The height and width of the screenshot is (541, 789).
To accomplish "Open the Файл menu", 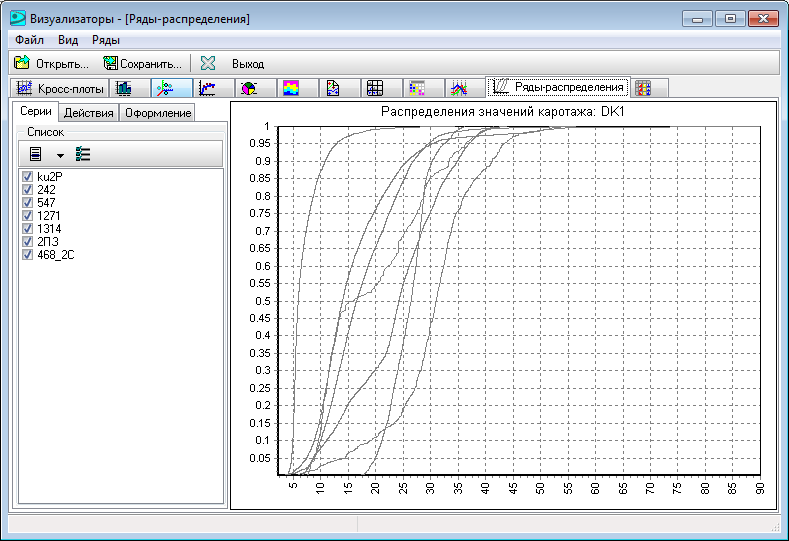I will [29, 40].
